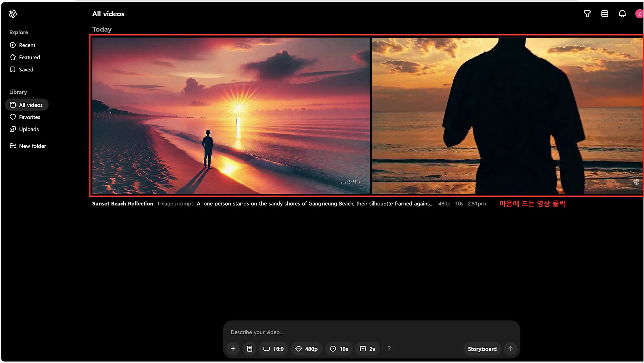Focus the Describe your video field
Viewport: 644px width, 363px height.
point(371,332)
